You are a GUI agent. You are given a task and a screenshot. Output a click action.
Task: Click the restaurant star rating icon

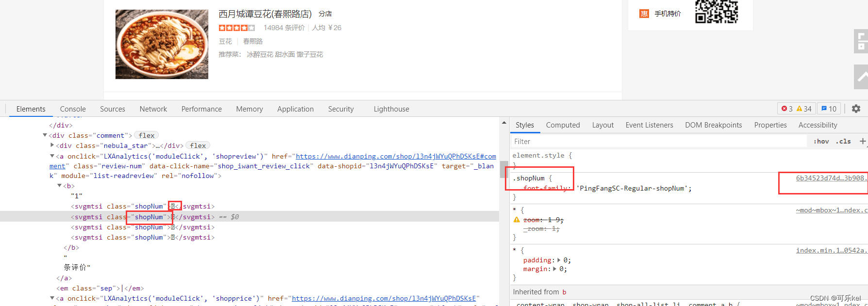(x=236, y=28)
